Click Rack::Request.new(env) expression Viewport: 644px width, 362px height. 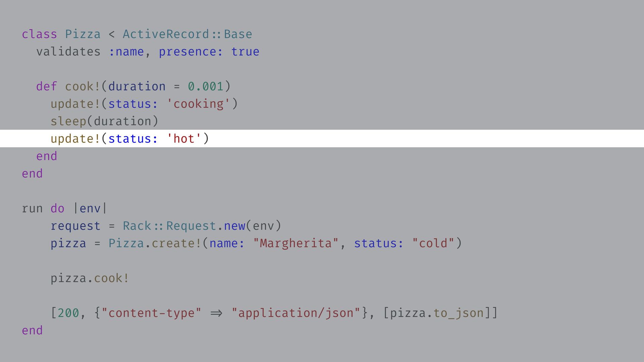click(x=202, y=226)
